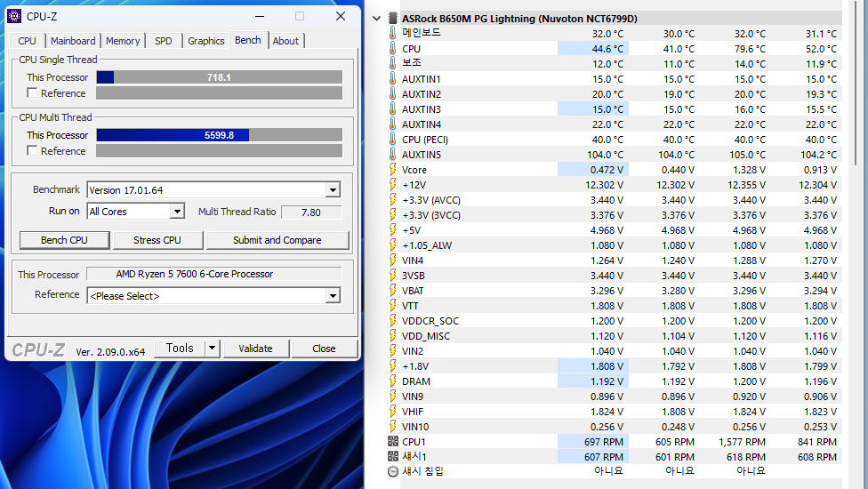Screen dimensions: 868x489
Task: Click Single Thread score bar showing 718.1
Action: point(219,77)
